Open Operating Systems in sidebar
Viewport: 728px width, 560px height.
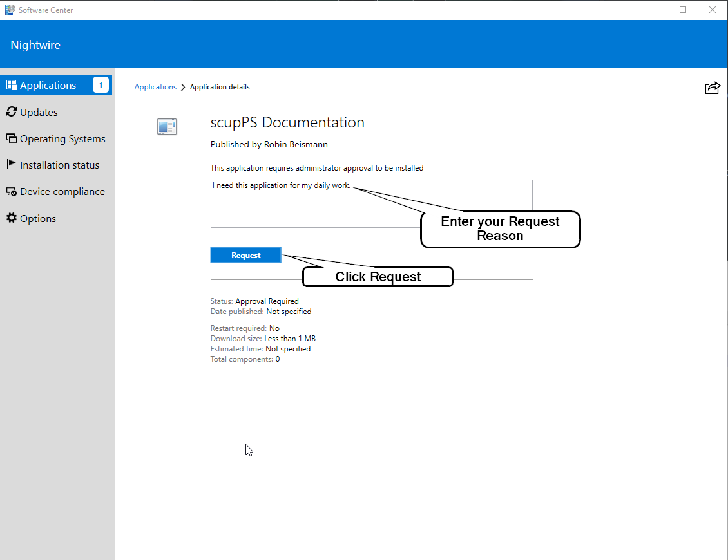coord(55,139)
